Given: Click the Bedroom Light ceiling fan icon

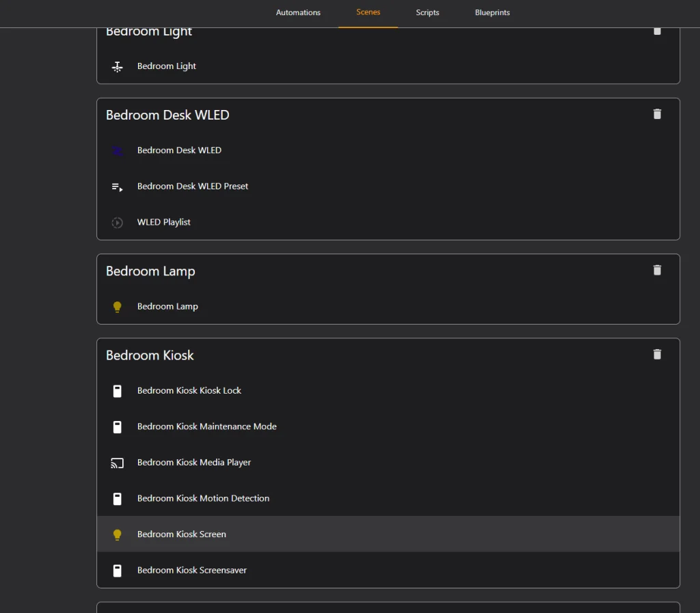Looking at the screenshot, I should tap(117, 66).
